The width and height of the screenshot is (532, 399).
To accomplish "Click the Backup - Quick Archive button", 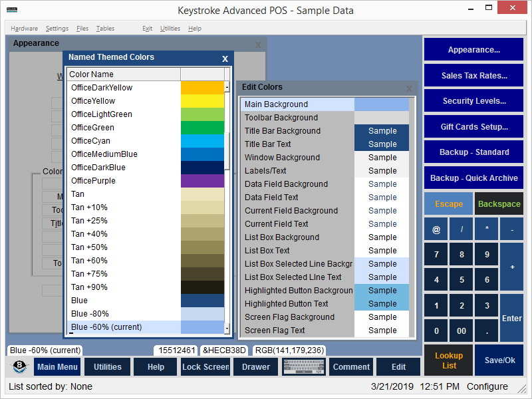I will pos(473,178).
